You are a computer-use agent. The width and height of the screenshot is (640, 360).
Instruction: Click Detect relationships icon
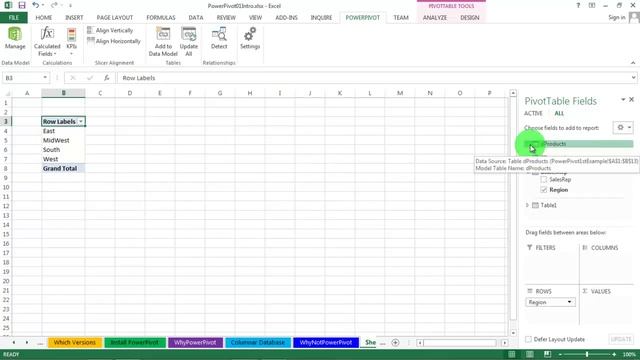click(219, 38)
